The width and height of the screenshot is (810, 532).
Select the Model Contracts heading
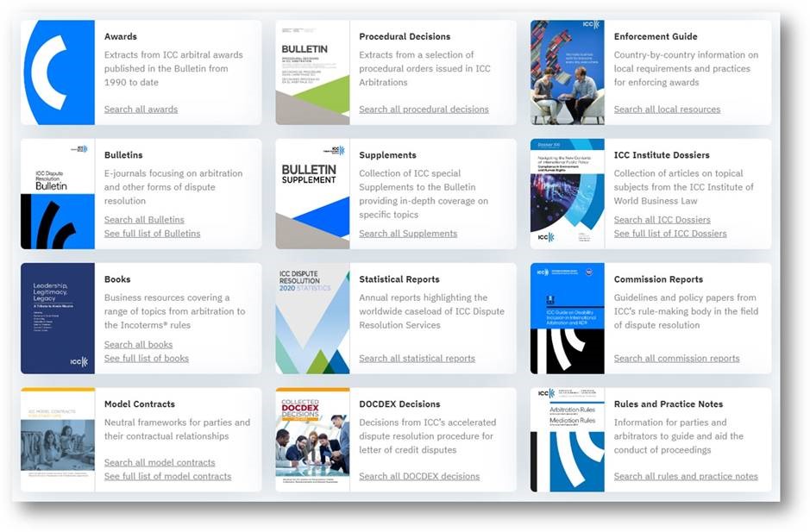pyautogui.click(x=140, y=404)
